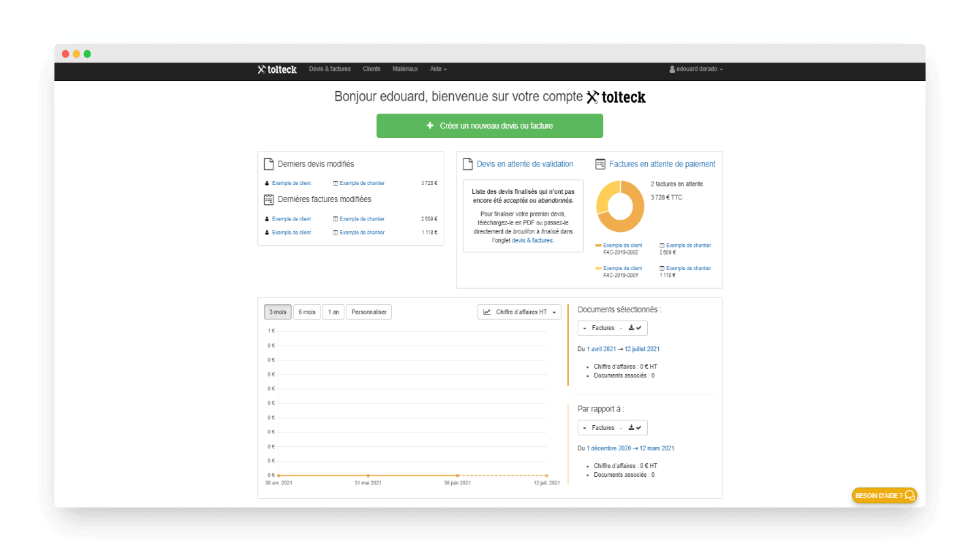Open the edouard dorado account menu
This screenshot has height=551, width=980.
pyautogui.click(x=696, y=69)
